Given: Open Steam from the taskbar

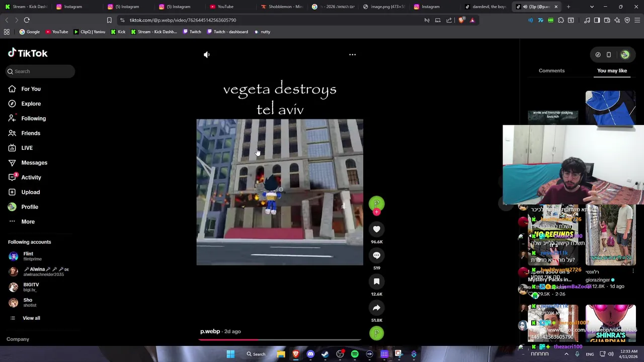Looking at the screenshot, I should coord(325,354).
